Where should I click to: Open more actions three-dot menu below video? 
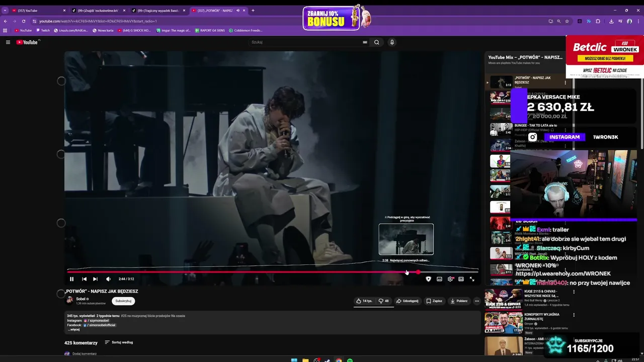(477, 301)
